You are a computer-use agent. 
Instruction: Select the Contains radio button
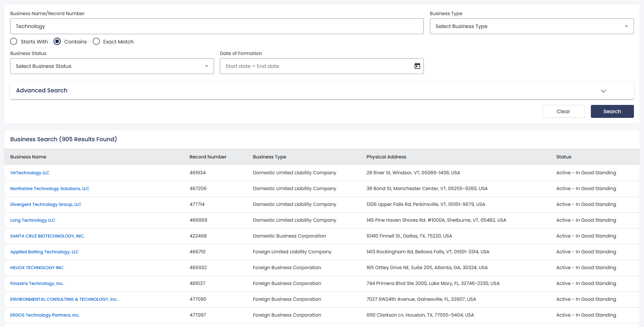pos(57,42)
